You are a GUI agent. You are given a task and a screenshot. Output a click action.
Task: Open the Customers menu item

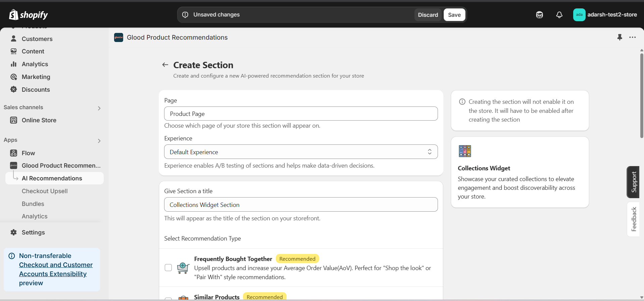click(x=37, y=39)
